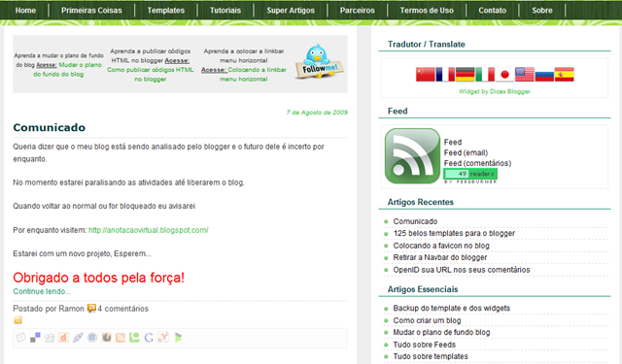
Task: Click the FeedBurner '49 readers' counter
Action: click(x=470, y=174)
